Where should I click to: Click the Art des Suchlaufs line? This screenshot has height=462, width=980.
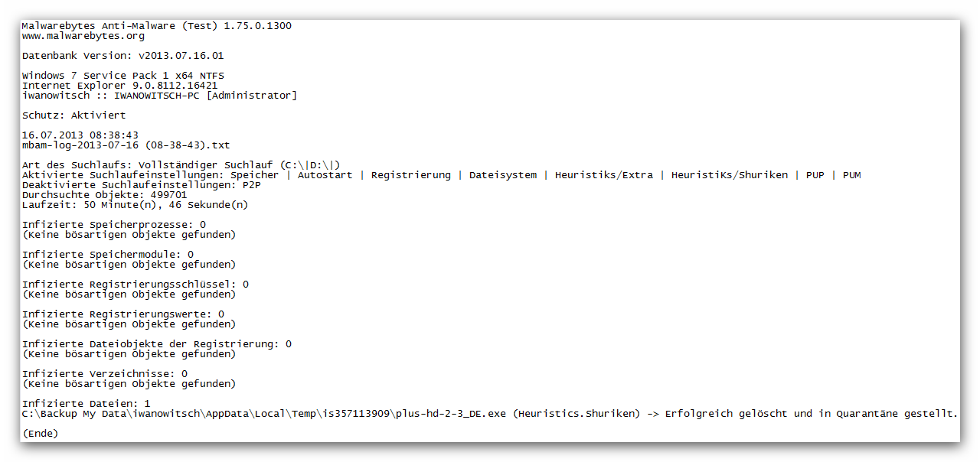point(181,165)
